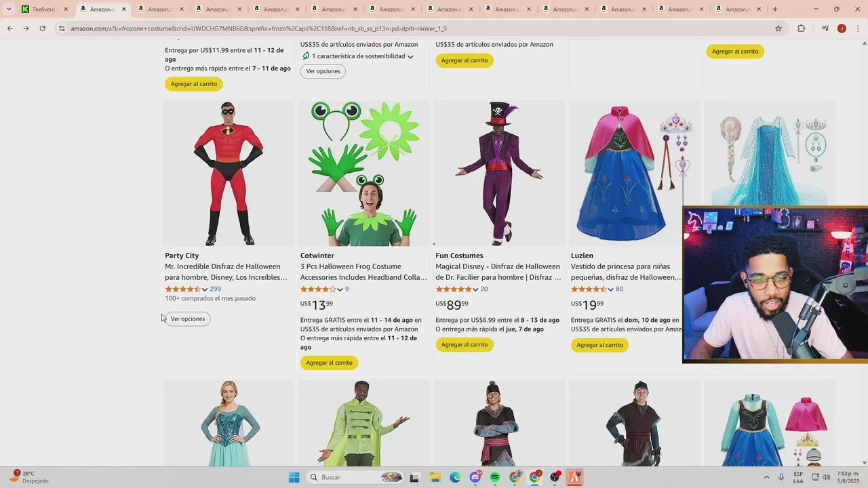
Task: Open the Windows Start menu
Action: point(294,477)
